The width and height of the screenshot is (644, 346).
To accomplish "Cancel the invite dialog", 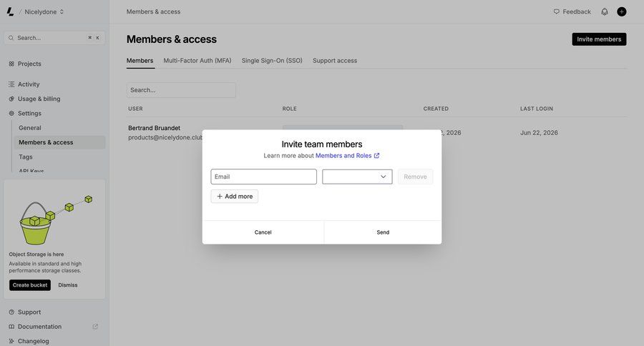I will click(263, 232).
